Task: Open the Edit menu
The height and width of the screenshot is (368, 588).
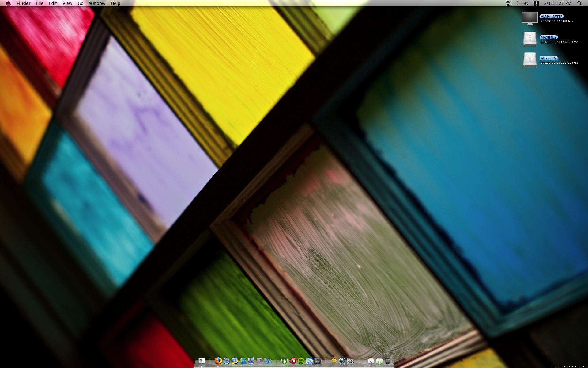Action: coord(53,3)
